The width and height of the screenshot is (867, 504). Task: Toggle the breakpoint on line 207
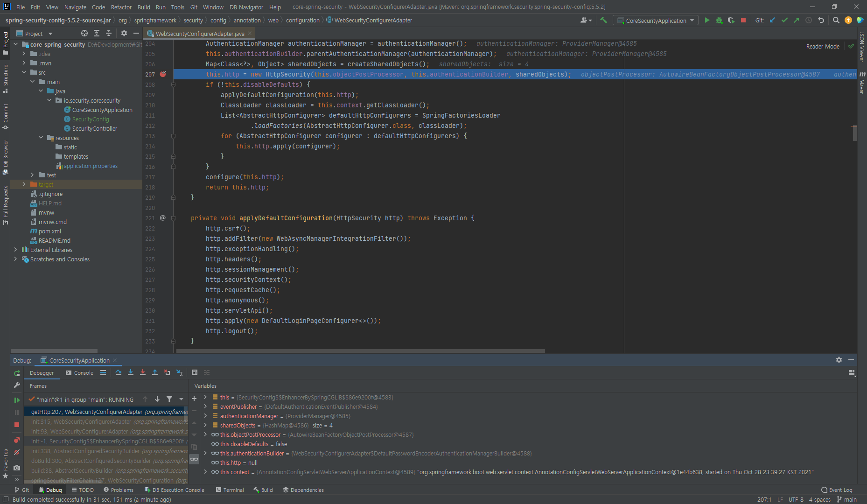pyautogui.click(x=163, y=74)
